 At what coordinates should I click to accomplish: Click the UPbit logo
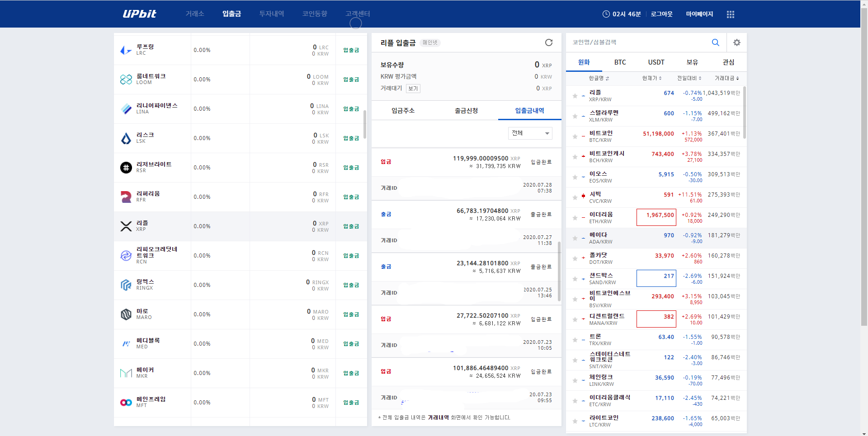pos(139,14)
